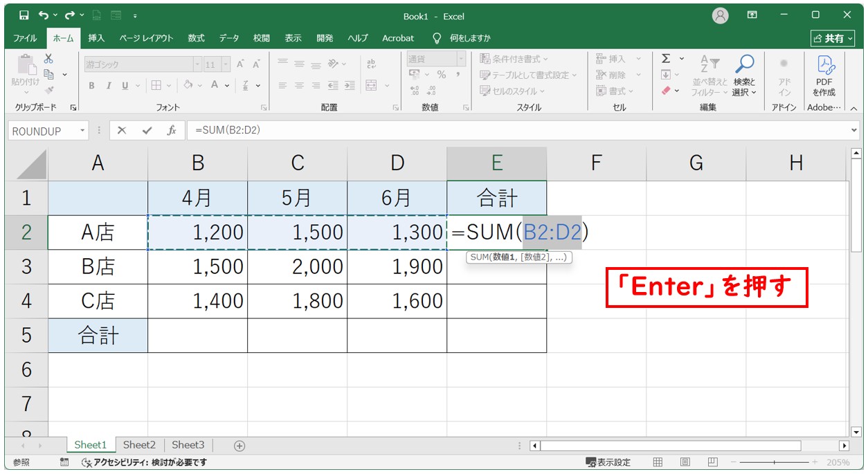Decrease indent in alignment group
Viewport: 868px width, 474px height.
[x=333, y=86]
